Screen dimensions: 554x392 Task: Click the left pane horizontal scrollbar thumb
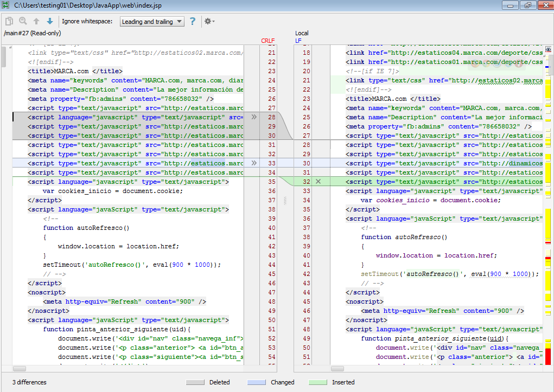(20, 369)
